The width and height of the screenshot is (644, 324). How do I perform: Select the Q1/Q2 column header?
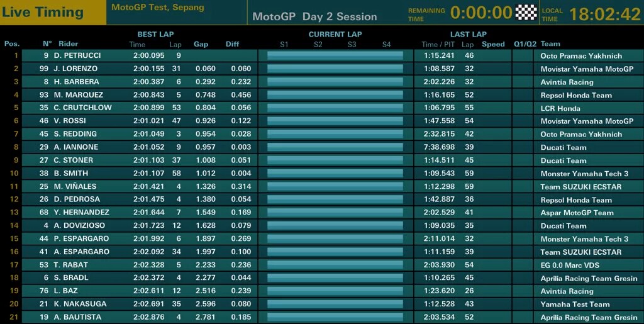[x=525, y=44]
